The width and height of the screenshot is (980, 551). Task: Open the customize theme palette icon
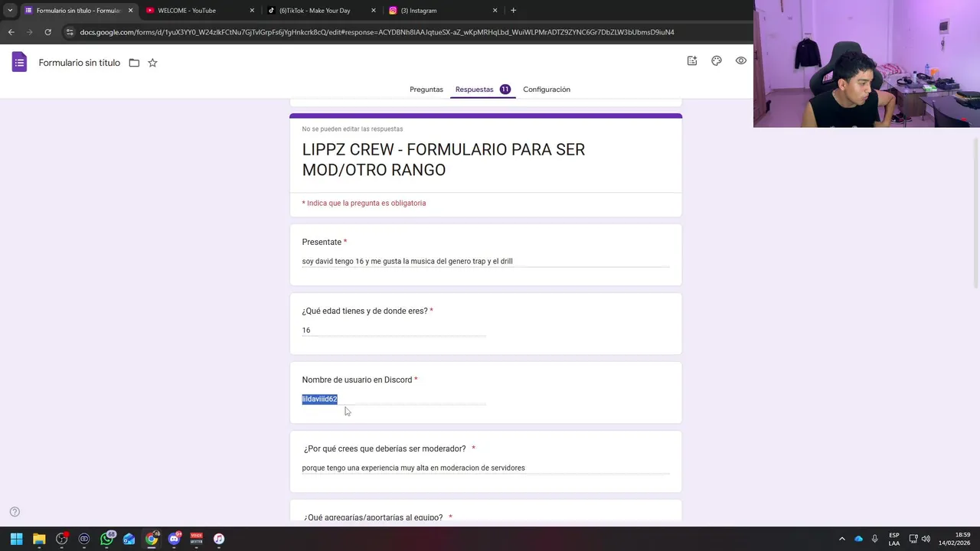(x=717, y=60)
